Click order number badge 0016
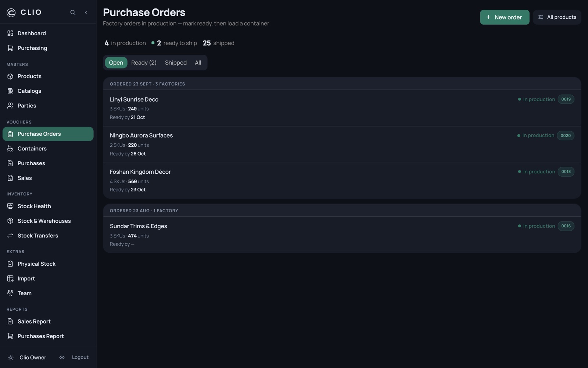 click(566, 226)
